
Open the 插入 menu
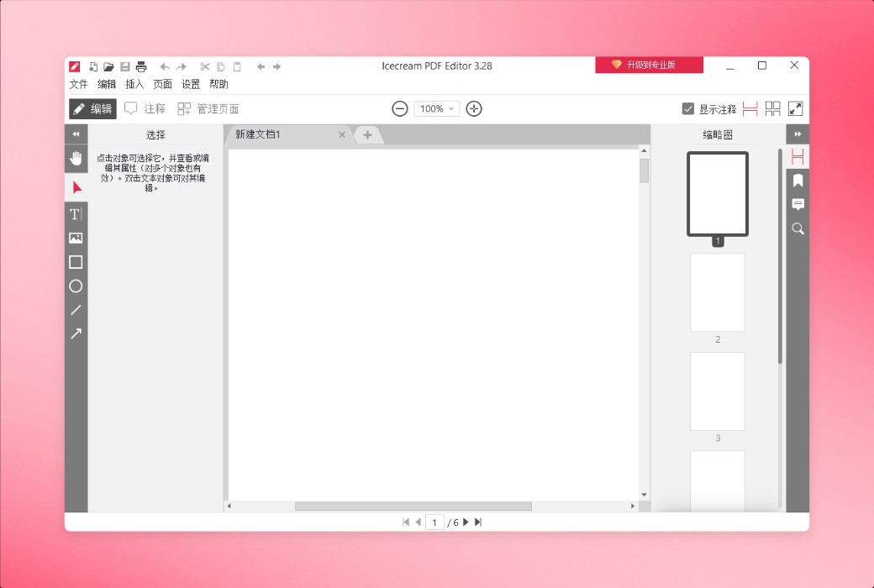(134, 84)
